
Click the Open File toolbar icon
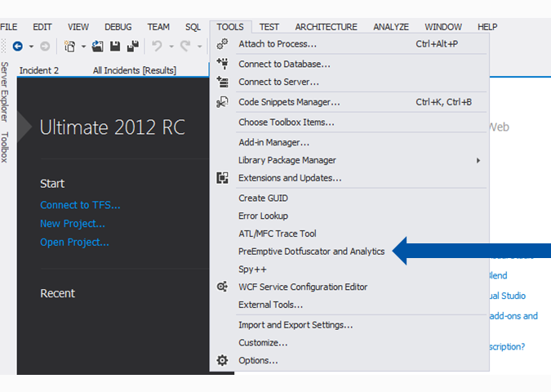point(97,46)
